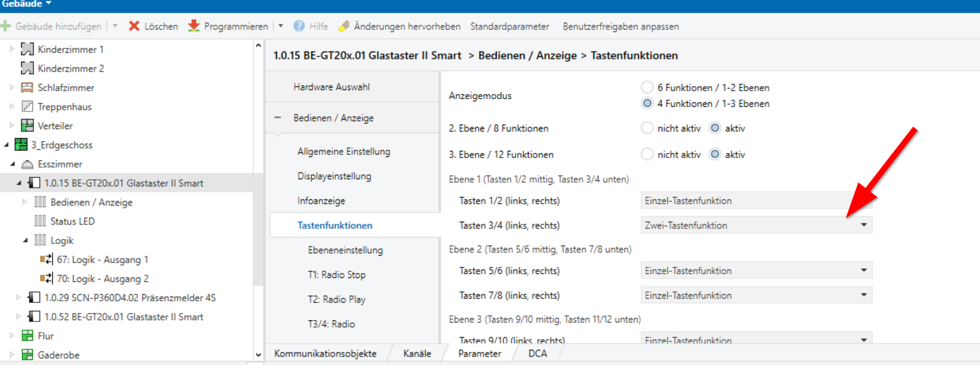Set 3. Ebene / 12 Funktionen to nicht aktiv
Screen dimensions: 980x365
click(647, 154)
